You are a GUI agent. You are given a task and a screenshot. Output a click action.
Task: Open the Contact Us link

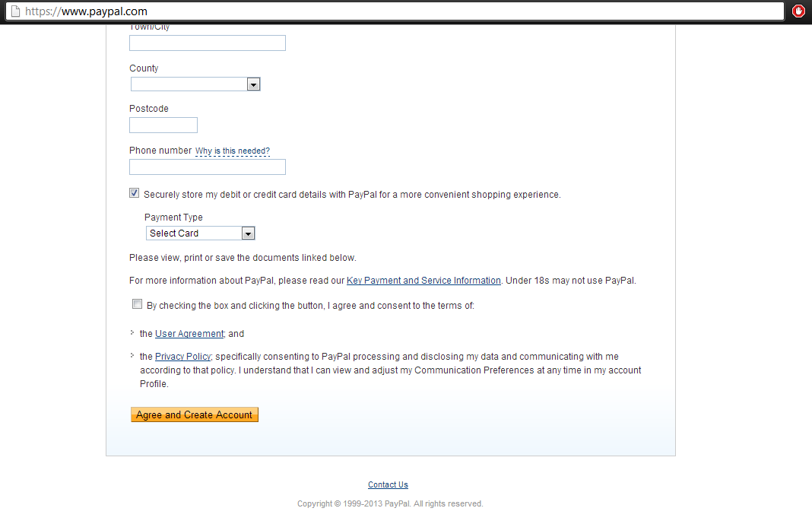pyautogui.click(x=388, y=484)
